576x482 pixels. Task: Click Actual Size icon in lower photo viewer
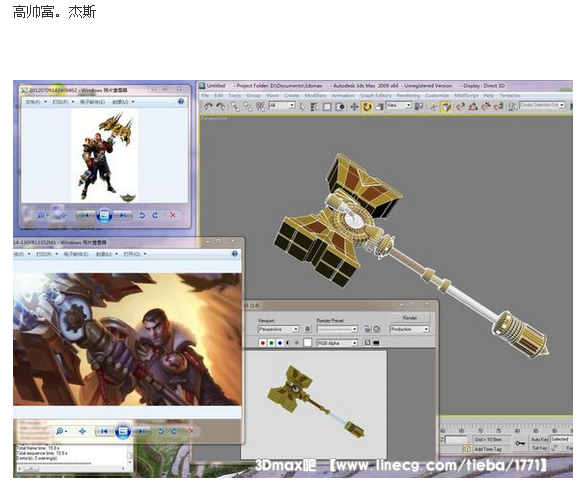82,431
